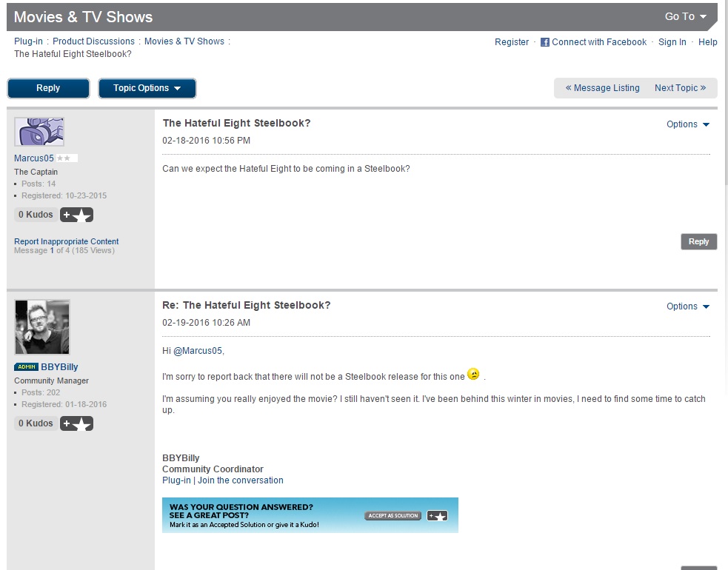The image size is (728, 570).
Task: Click Sign In link
Action: pyautogui.click(x=672, y=42)
